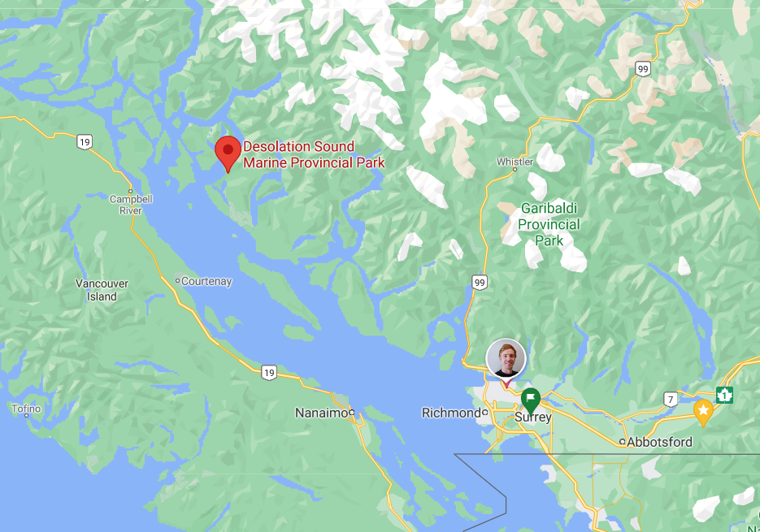Click the Tofino town label
Image resolution: width=760 pixels, height=532 pixels.
(26, 409)
